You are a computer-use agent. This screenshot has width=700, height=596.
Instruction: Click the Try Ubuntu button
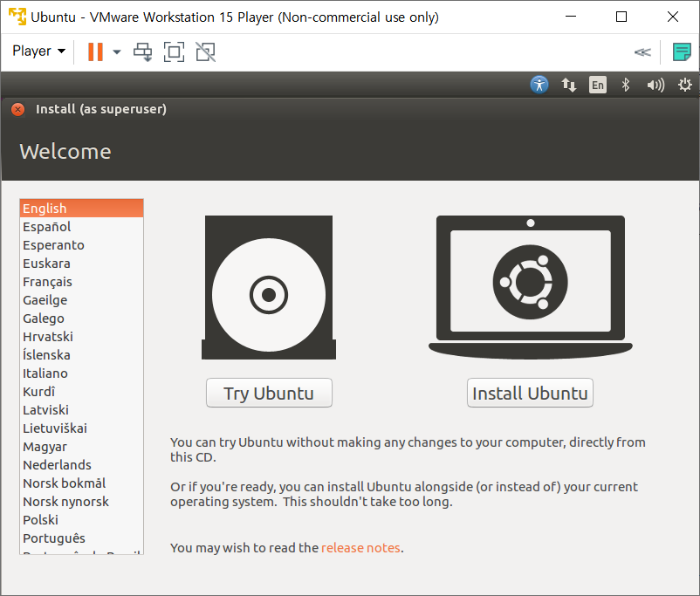click(269, 393)
